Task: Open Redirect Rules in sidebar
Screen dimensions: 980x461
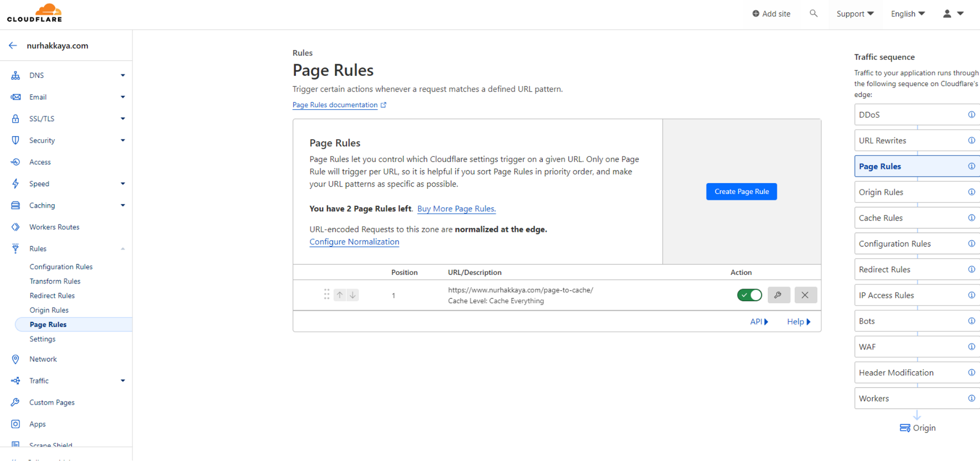Action: [x=52, y=296]
